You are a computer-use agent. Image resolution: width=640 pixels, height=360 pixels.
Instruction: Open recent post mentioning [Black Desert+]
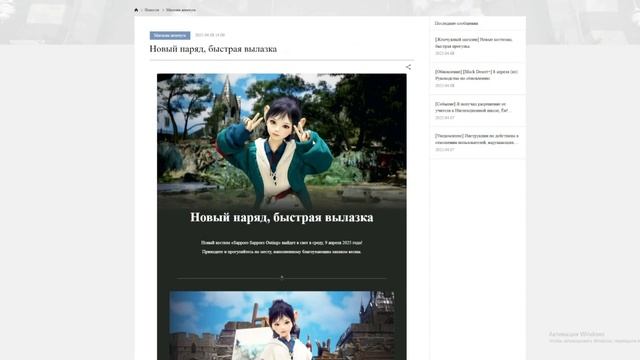(477, 78)
